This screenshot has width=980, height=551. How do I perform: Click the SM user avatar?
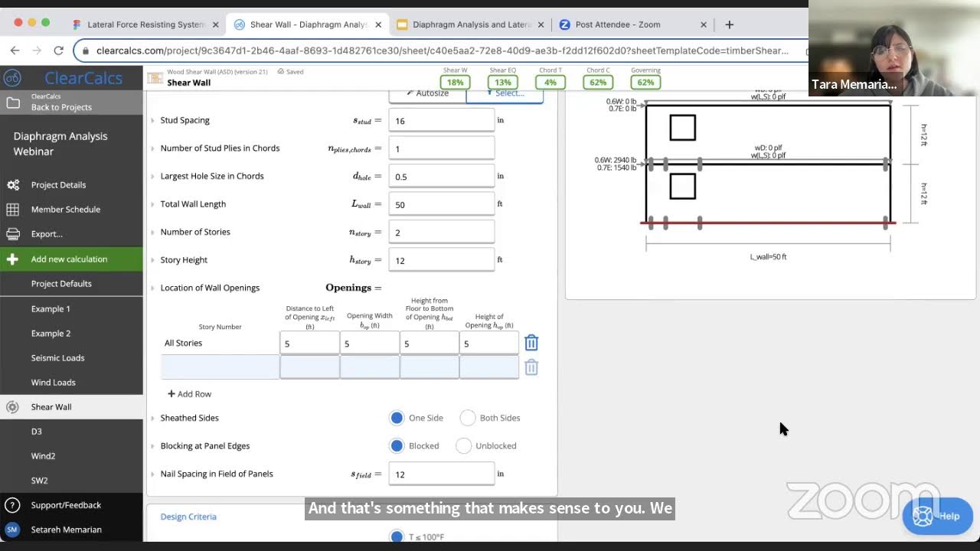[x=12, y=530]
